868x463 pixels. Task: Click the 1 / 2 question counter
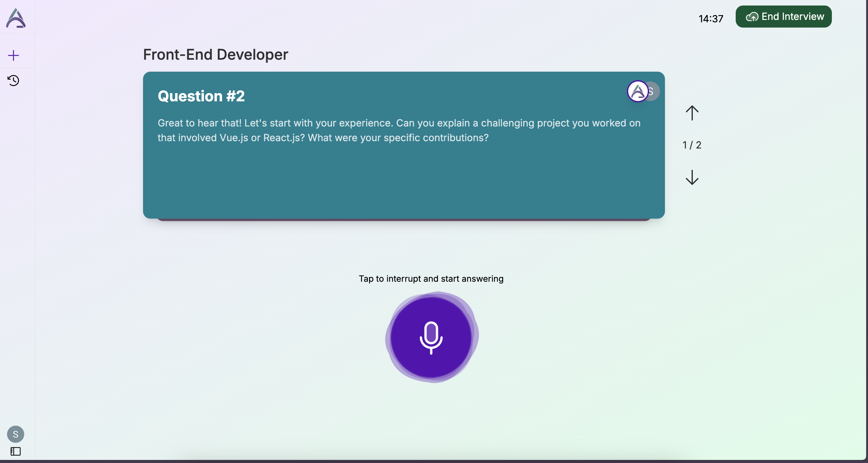pos(692,145)
